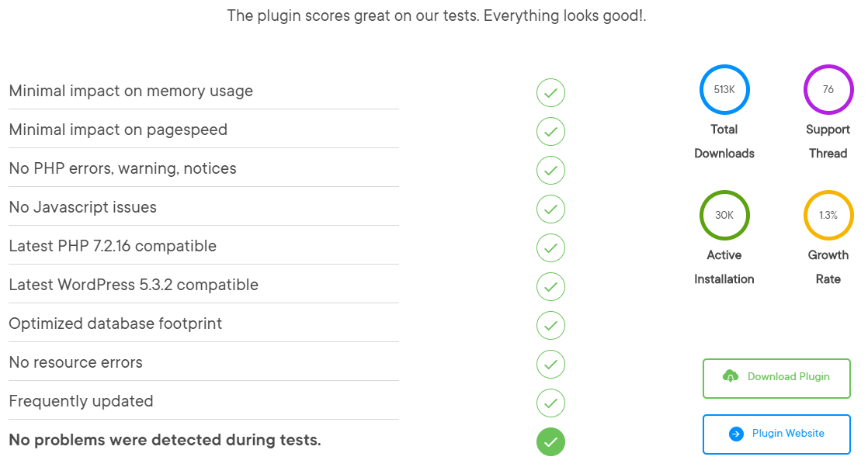The height and width of the screenshot is (474, 868).
Task: Select the checkmark next to No Javascript issues
Action: 550,209
